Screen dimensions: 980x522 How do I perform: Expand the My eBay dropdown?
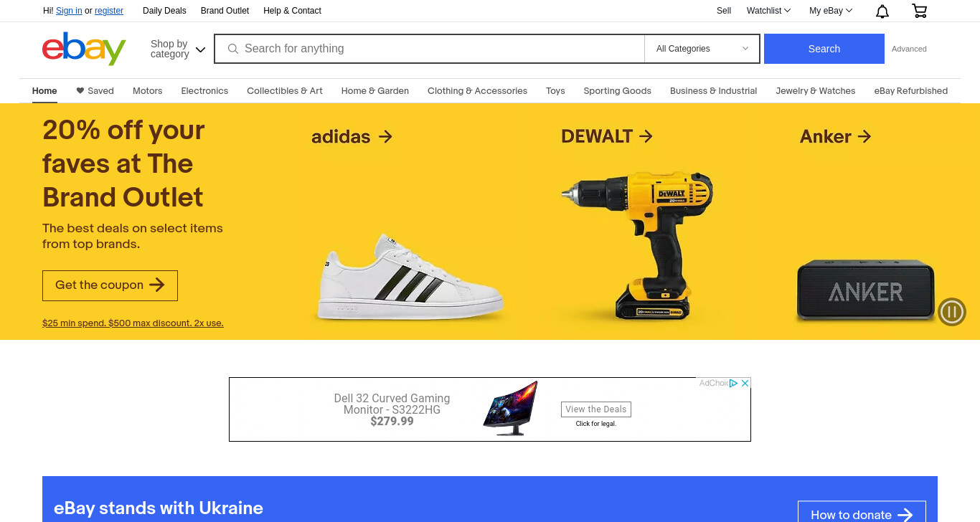pyautogui.click(x=831, y=11)
